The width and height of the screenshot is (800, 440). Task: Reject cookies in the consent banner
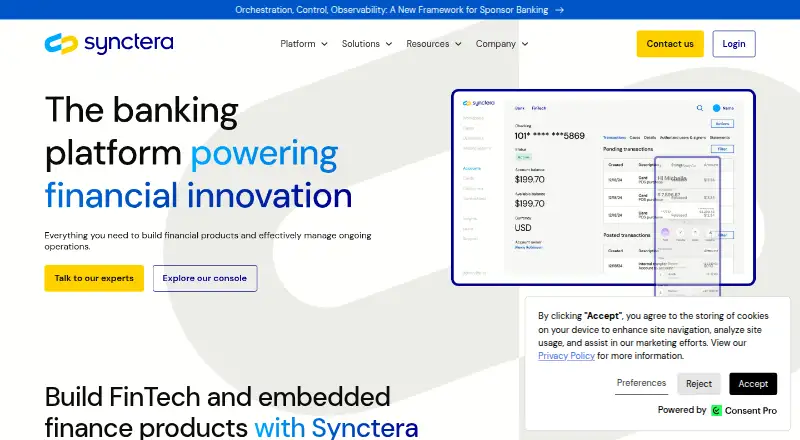(698, 384)
